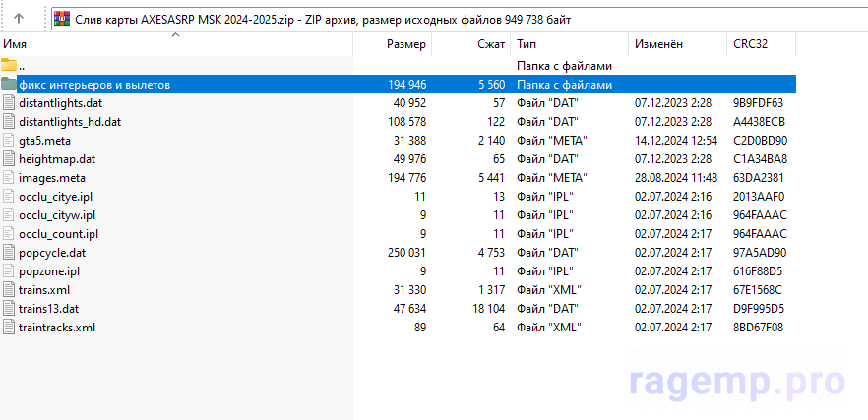Click the traintracks.xml file icon

point(9,328)
